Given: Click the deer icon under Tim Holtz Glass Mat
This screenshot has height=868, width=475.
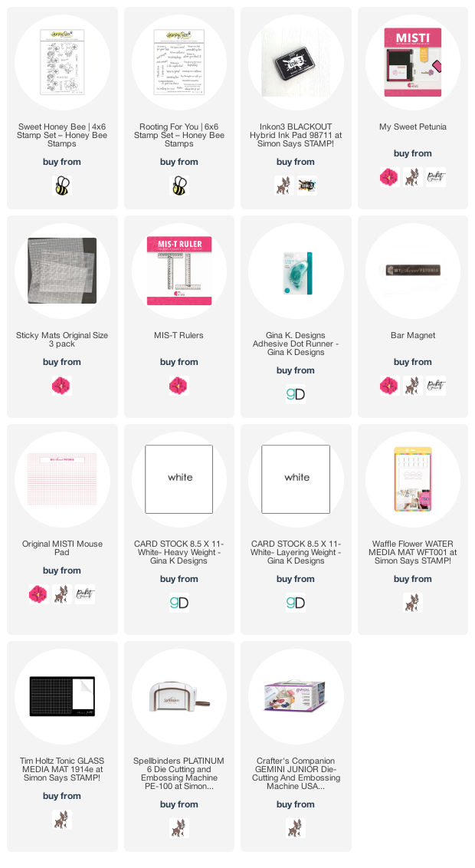Looking at the screenshot, I should pos(62,819).
